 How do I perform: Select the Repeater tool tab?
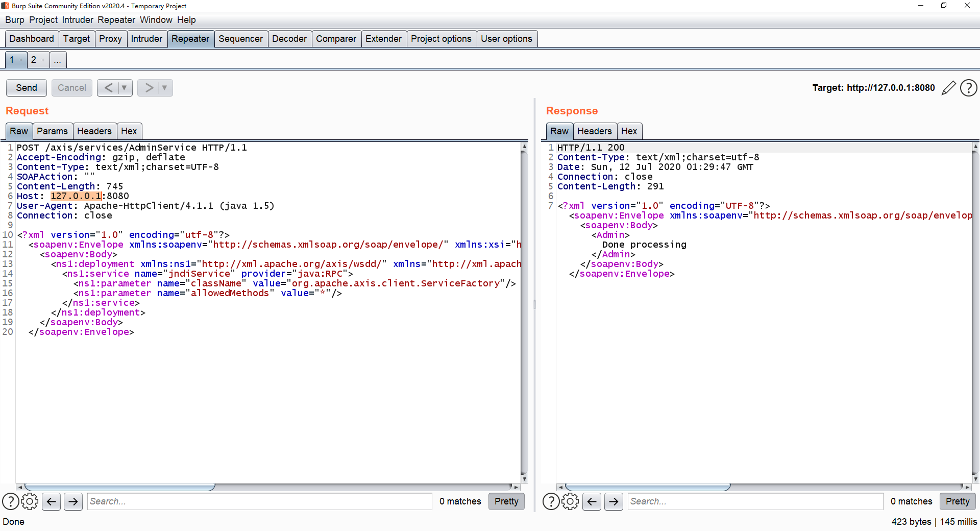(x=190, y=39)
